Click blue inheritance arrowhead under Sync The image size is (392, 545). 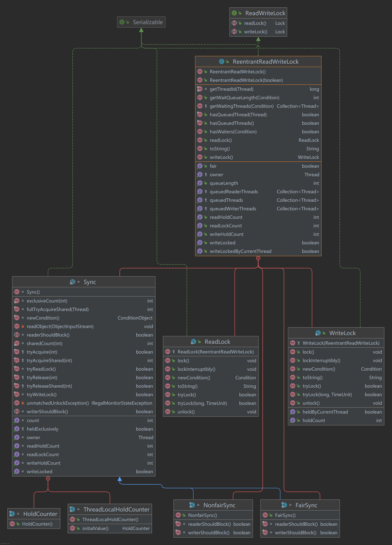point(120,479)
